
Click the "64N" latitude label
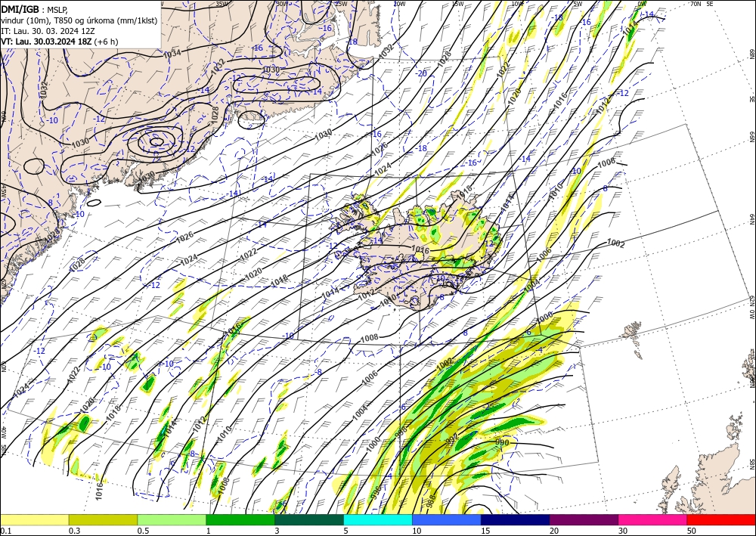[751, 219]
